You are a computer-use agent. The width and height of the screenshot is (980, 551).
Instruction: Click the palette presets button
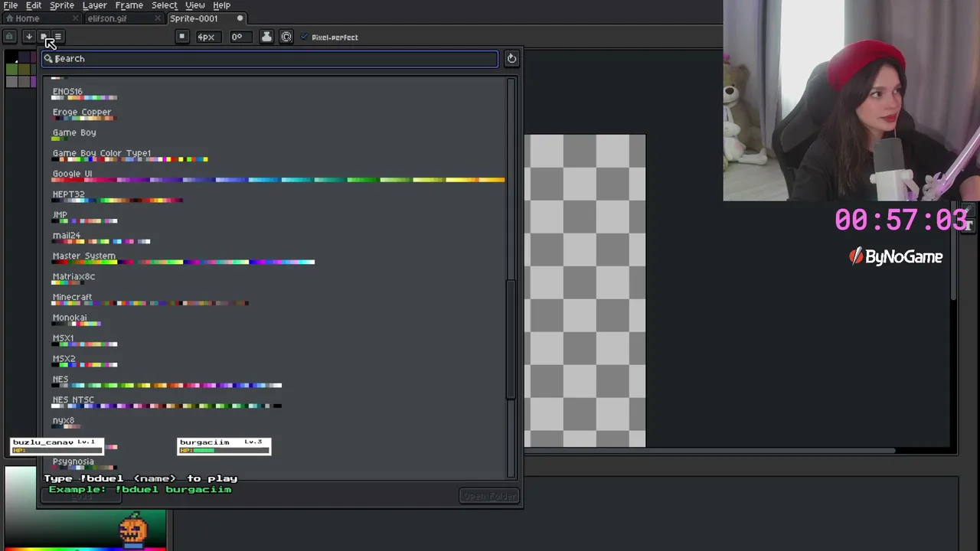click(44, 37)
